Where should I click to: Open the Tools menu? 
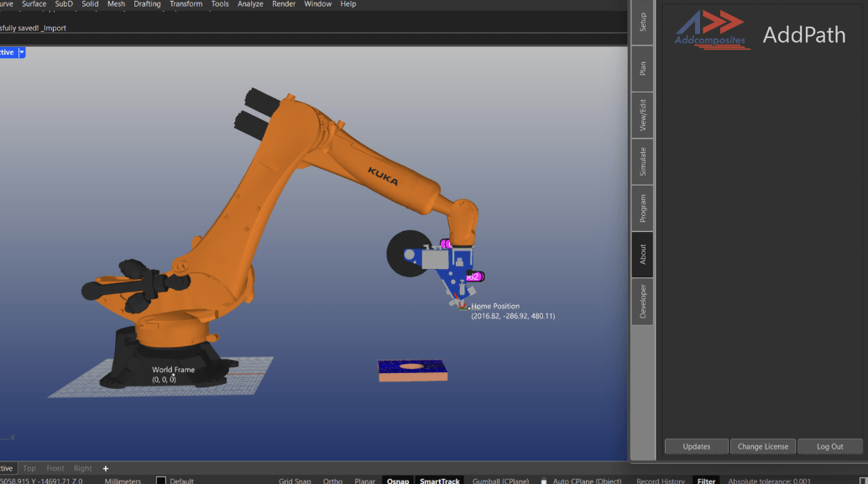220,4
